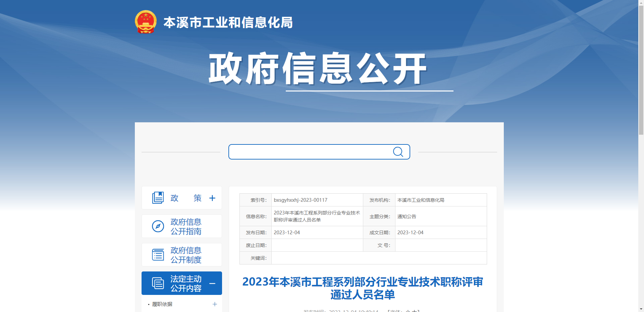Click the scrollbar up arrow
Viewport: 644px width, 312px height.
click(641, 3)
